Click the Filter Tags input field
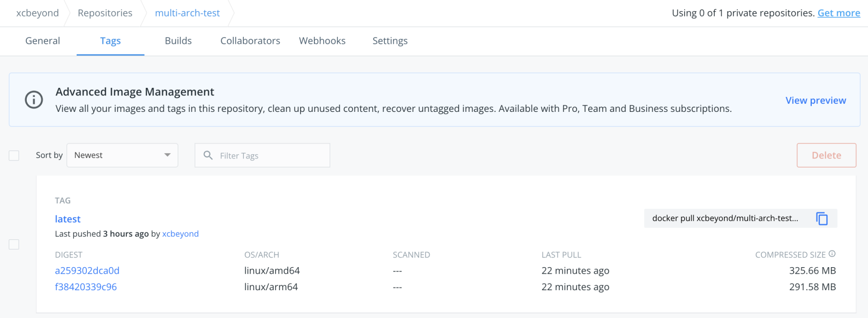 263,155
